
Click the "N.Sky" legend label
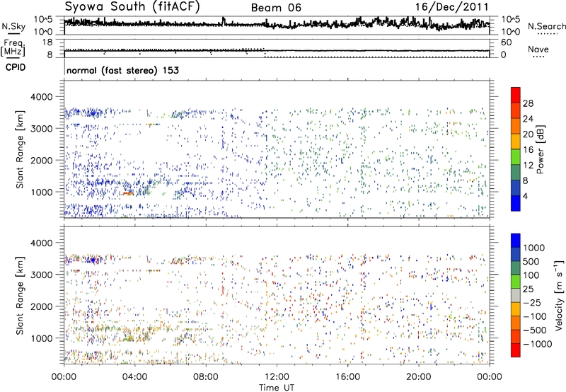pos(13,26)
